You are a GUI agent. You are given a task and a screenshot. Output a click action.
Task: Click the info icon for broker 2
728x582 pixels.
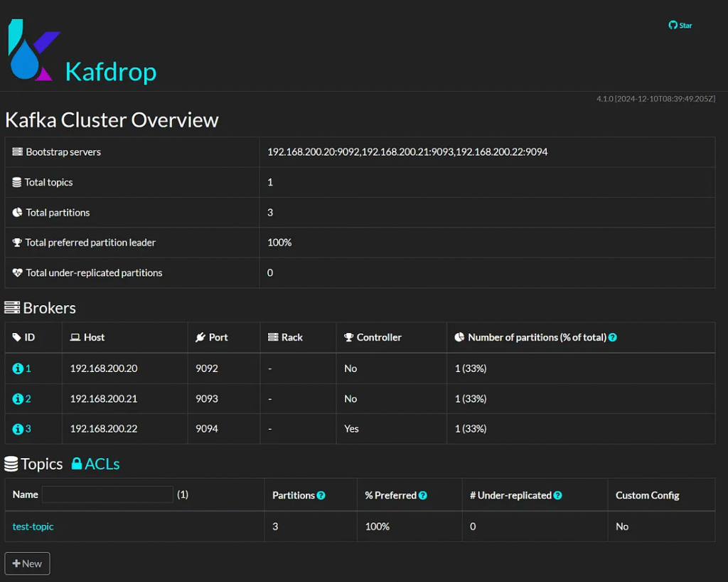(18, 398)
